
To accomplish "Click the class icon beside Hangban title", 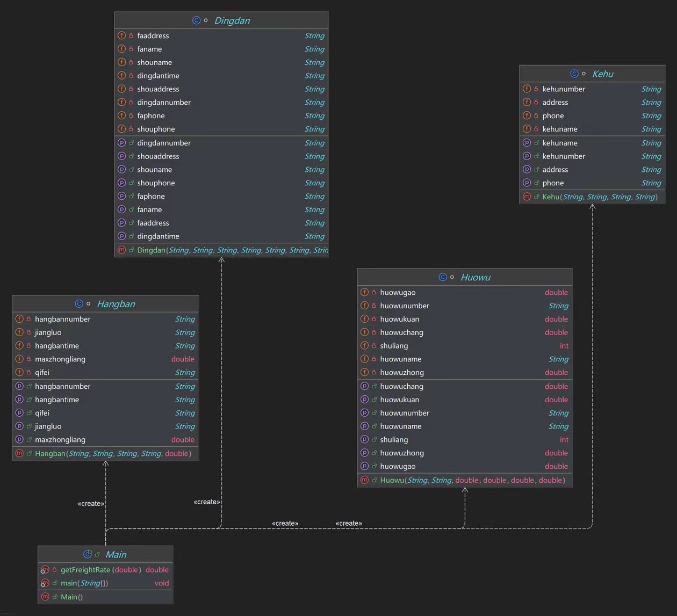I will point(79,303).
